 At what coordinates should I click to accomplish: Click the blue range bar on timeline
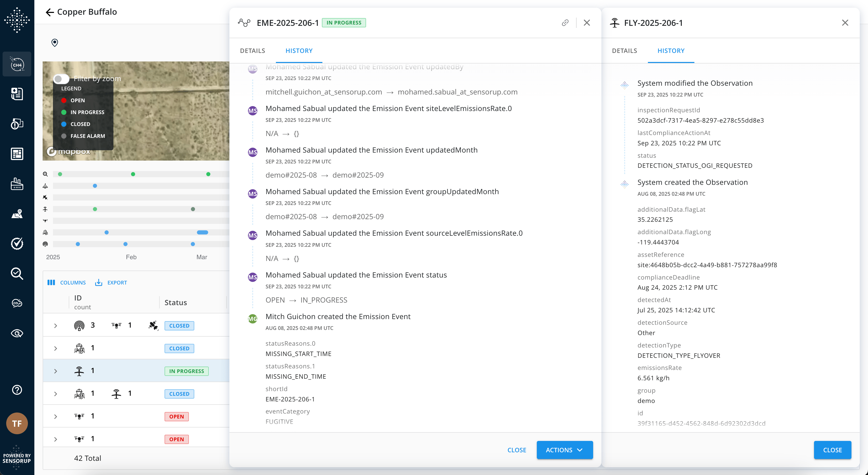point(203,232)
